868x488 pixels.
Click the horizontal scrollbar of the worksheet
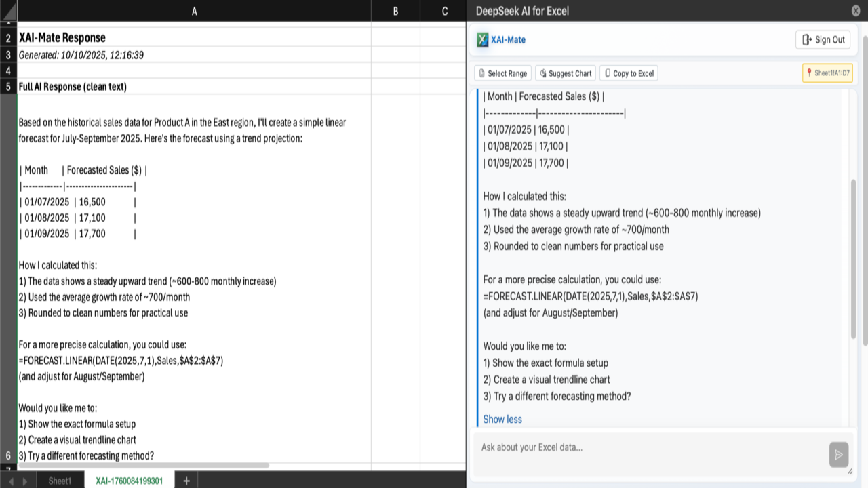coord(143,466)
